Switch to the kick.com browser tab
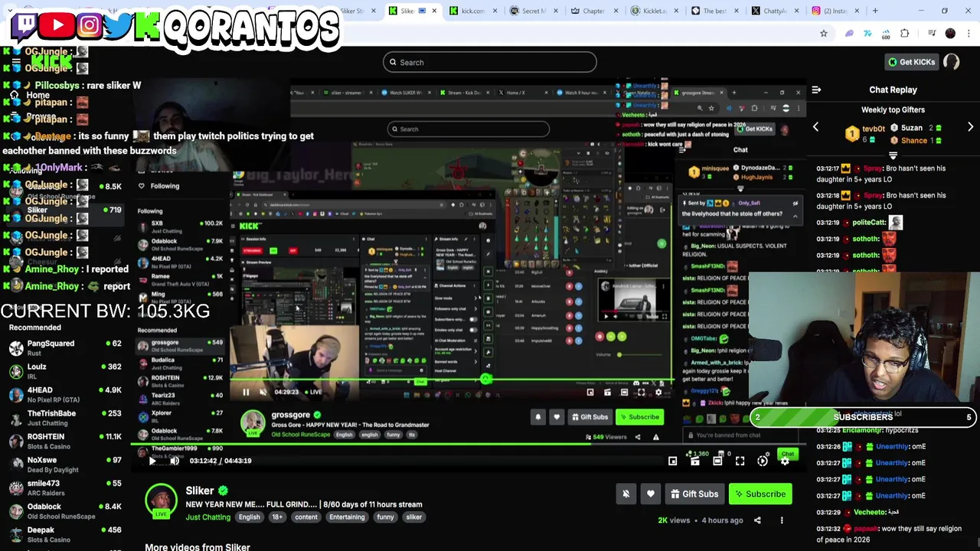 coord(473,11)
